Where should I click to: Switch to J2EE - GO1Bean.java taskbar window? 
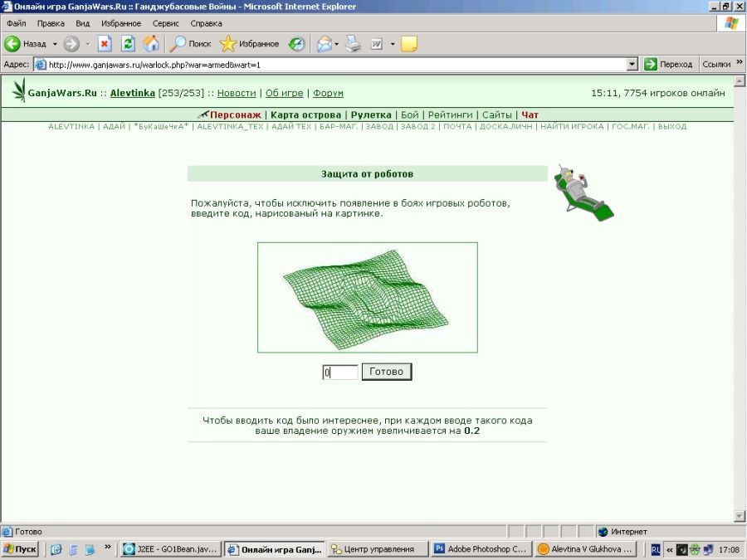point(171,549)
